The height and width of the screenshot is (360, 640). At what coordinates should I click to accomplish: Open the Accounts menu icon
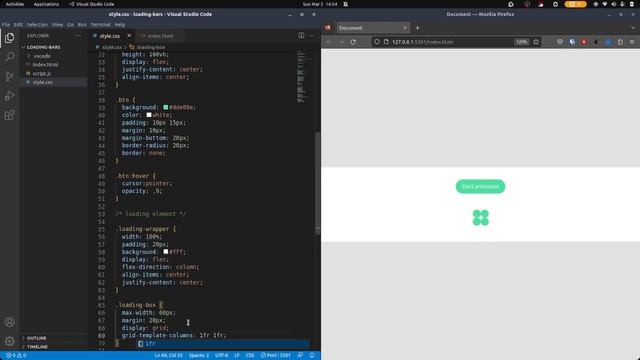point(9,322)
